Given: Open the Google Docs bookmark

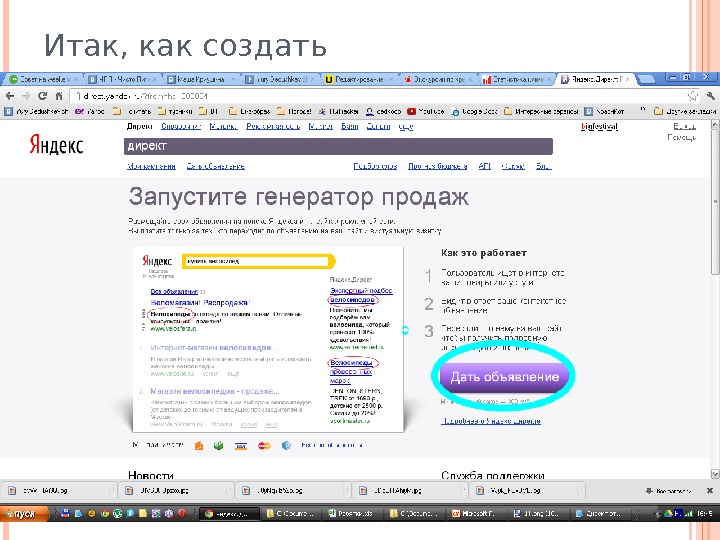Looking at the screenshot, I should tap(474, 111).
